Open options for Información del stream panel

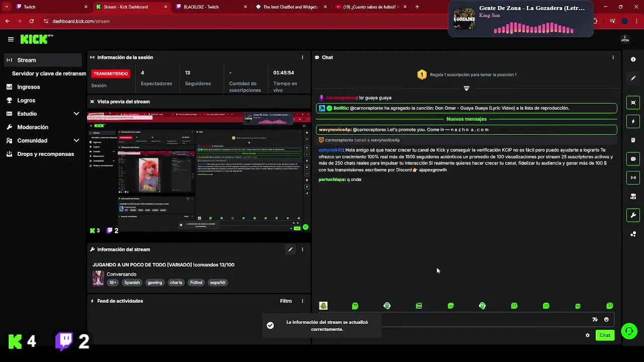(x=302, y=249)
